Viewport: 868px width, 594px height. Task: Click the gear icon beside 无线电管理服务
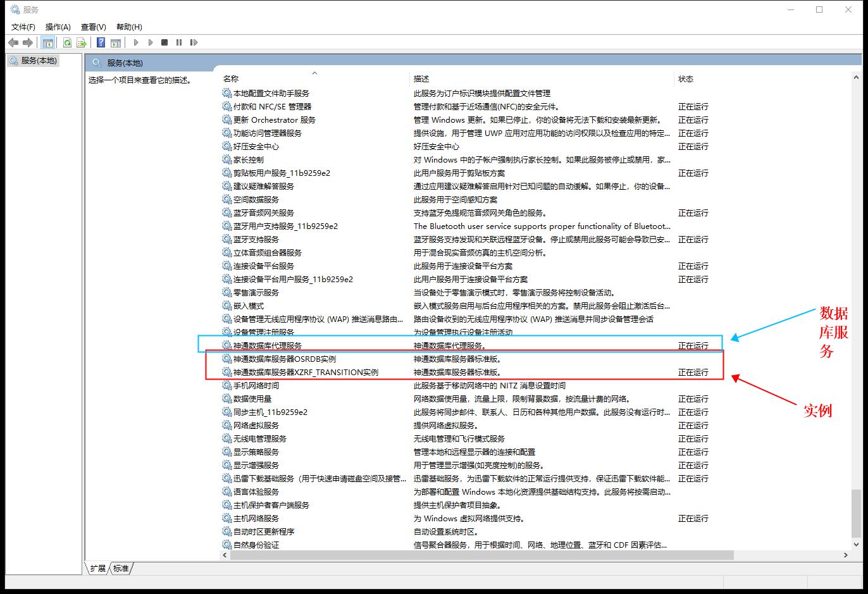click(x=227, y=438)
